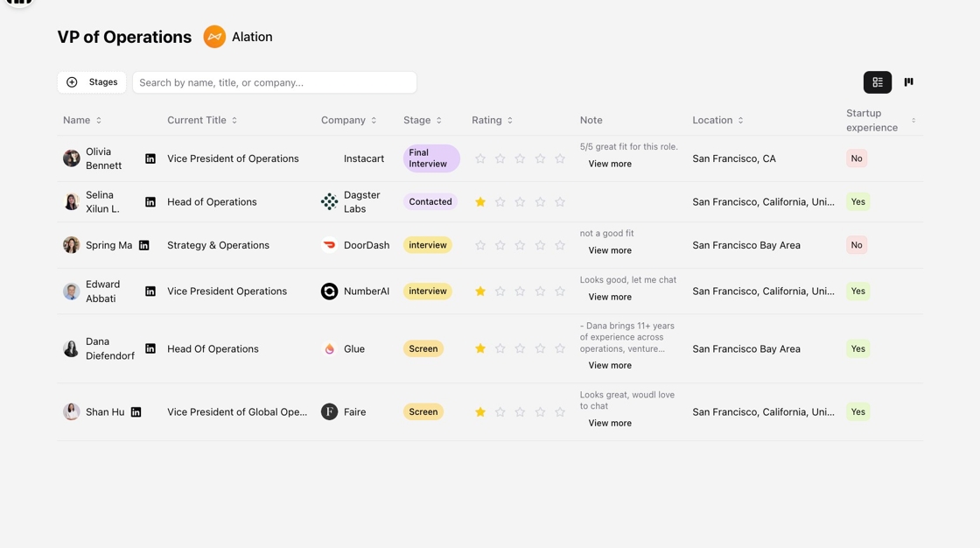Switch to the kanban board view icon
Screen dimensions: 980x548
click(909, 82)
